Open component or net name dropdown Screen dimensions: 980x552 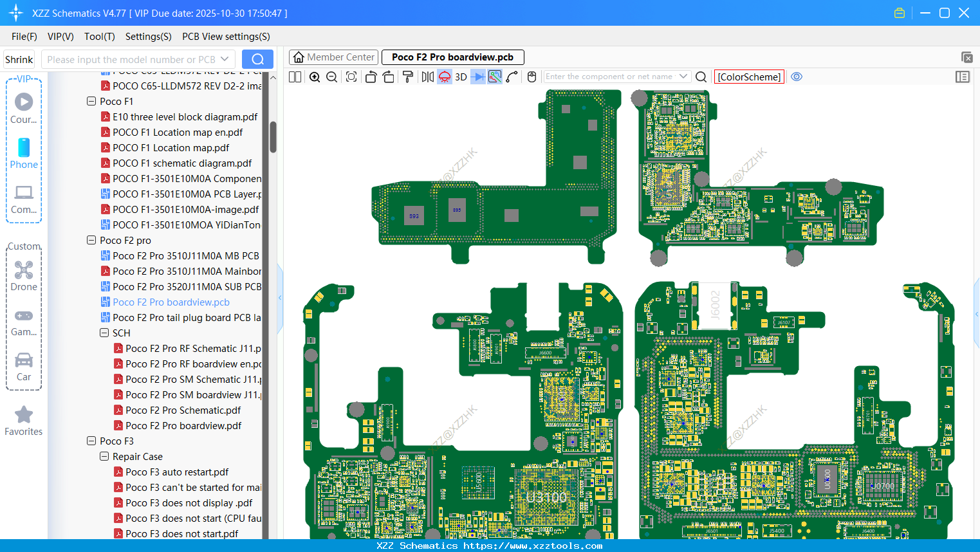click(683, 77)
